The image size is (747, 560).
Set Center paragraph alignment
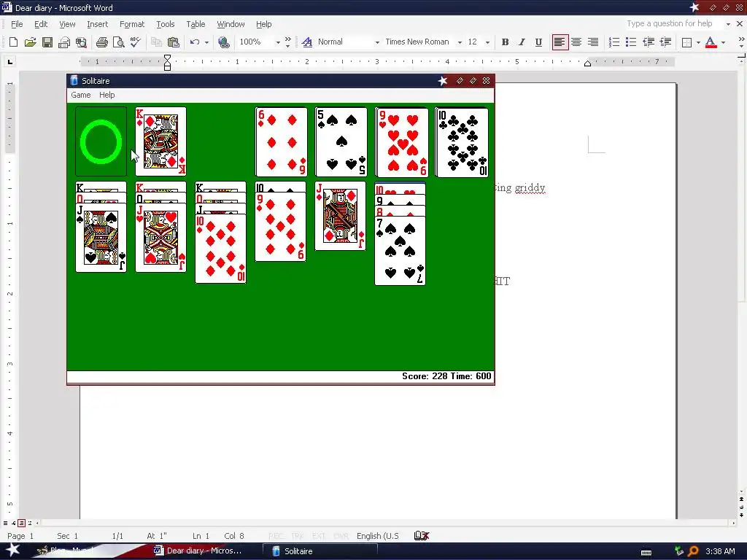coord(576,42)
